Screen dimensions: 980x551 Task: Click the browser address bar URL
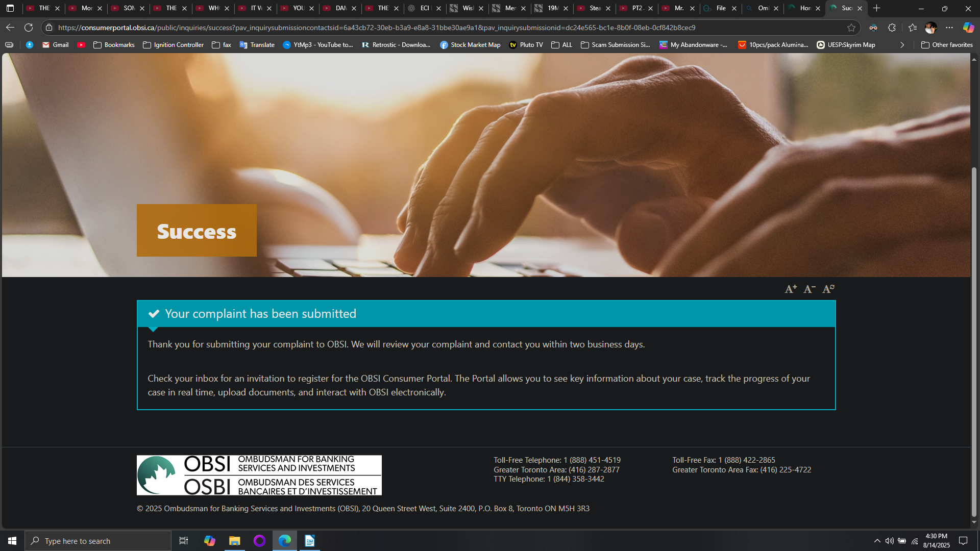(x=376, y=28)
